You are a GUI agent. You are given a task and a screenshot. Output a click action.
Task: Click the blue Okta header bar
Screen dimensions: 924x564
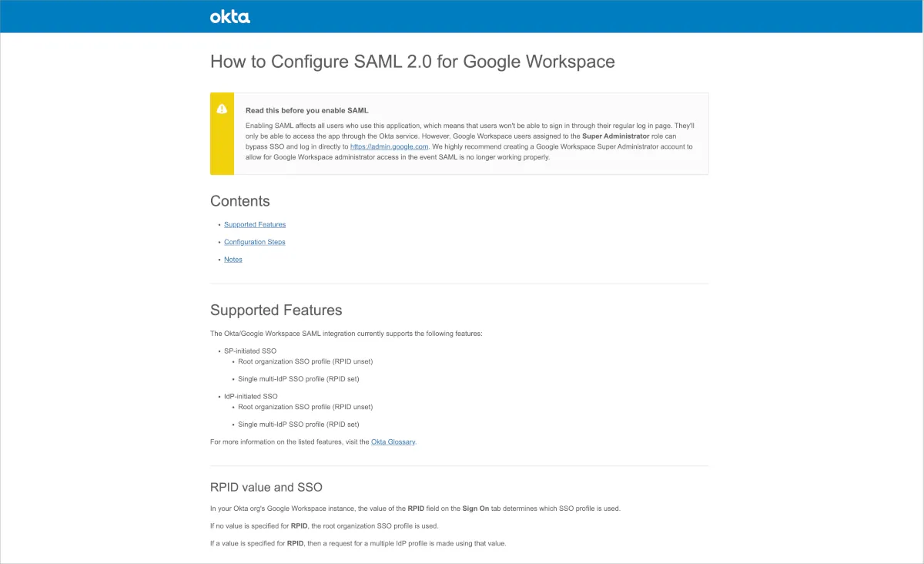(x=539, y=16)
